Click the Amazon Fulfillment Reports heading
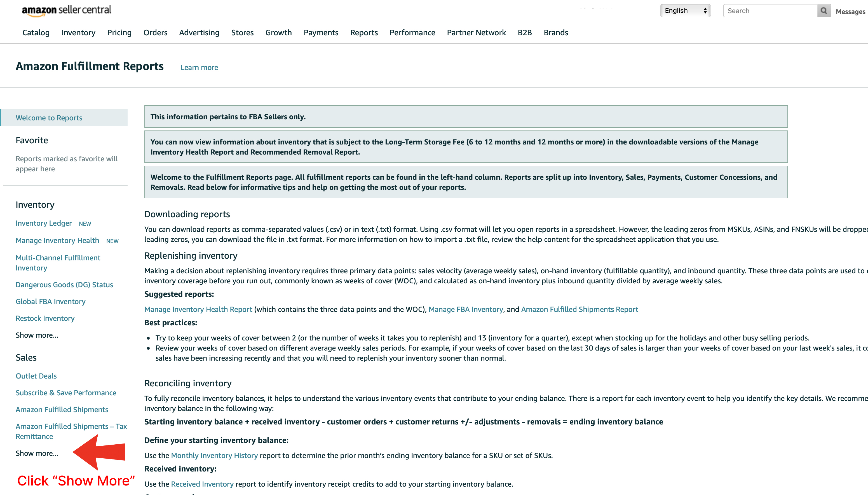 (90, 66)
